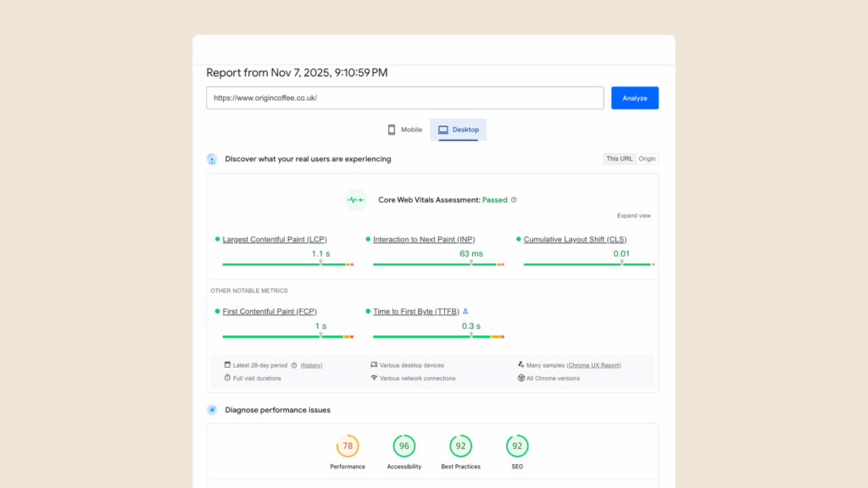Click the samples icon beside Many samples

click(521, 364)
